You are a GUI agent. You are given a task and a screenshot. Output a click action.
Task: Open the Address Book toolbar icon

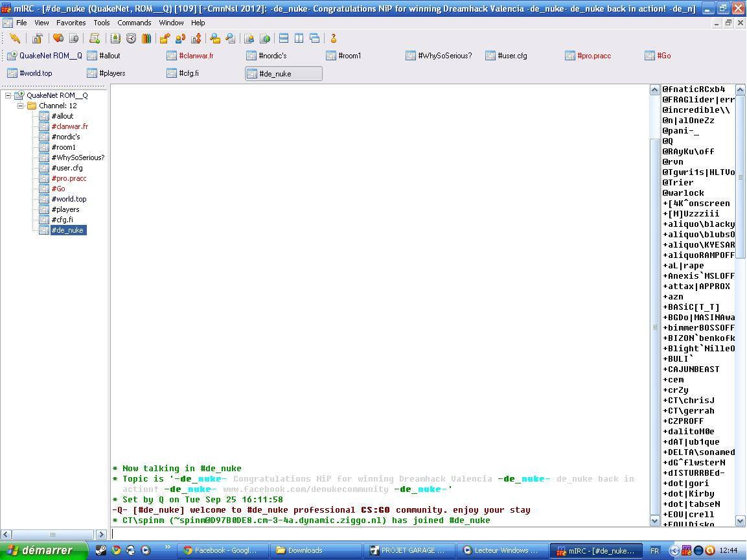click(115, 38)
